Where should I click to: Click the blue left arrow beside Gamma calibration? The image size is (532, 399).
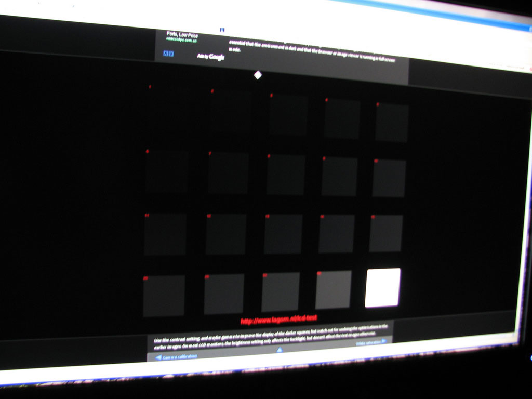pyautogui.click(x=158, y=357)
